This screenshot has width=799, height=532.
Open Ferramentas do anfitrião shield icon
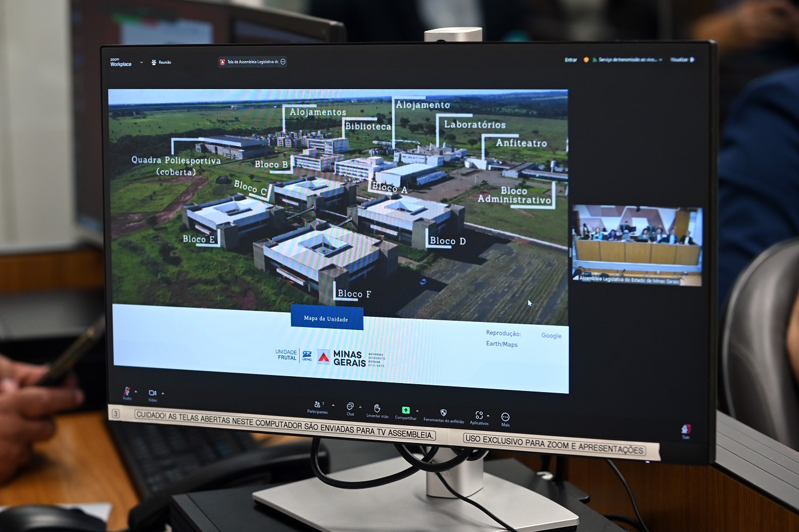pos(443,412)
